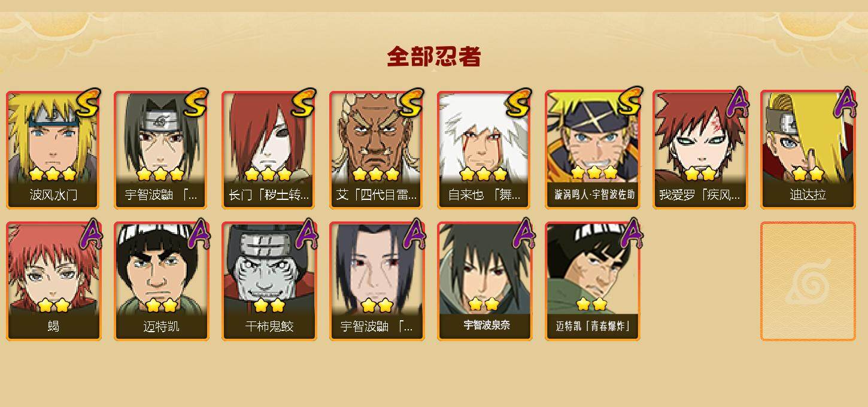Select the 迈特凯 two-star card
Image resolution: width=868 pixels, height=407 pixels.
162,281
